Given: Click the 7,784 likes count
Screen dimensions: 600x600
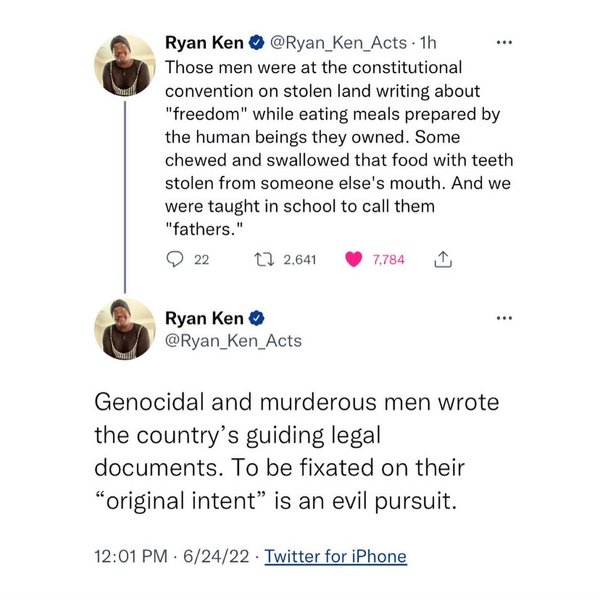Looking at the screenshot, I should click(388, 259).
